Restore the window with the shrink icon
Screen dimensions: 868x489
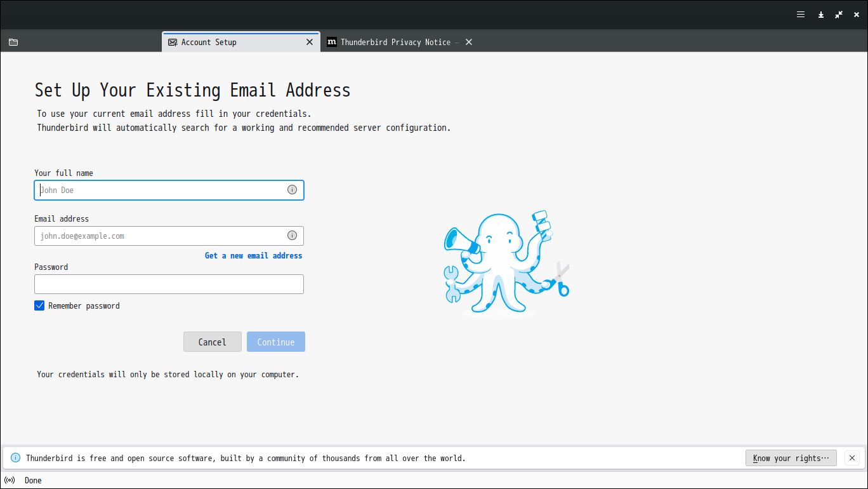click(x=839, y=14)
